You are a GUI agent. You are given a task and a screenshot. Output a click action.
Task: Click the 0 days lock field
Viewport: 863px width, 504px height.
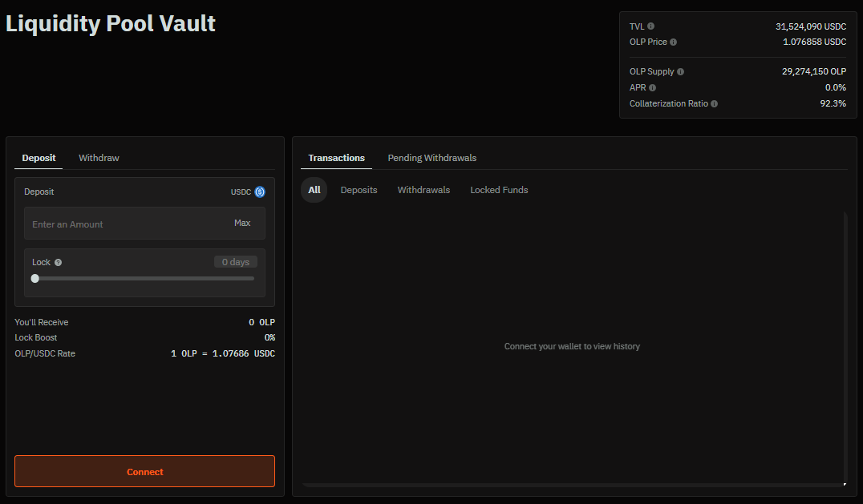[235, 262]
